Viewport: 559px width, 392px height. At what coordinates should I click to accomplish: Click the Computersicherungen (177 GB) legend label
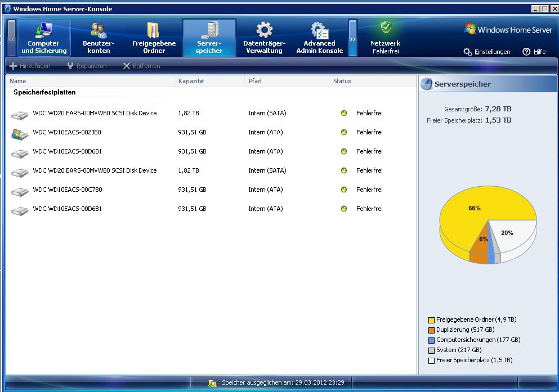[x=478, y=340]
